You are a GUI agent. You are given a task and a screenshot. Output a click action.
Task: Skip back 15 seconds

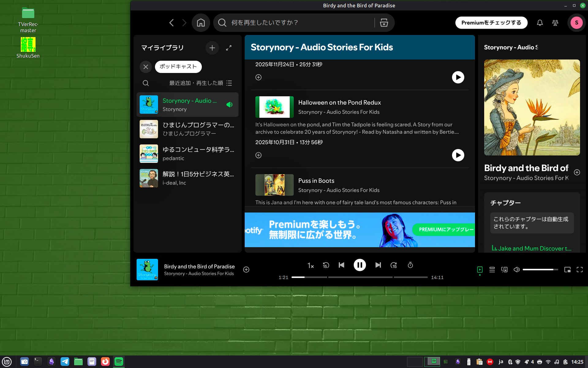(326, 265)
